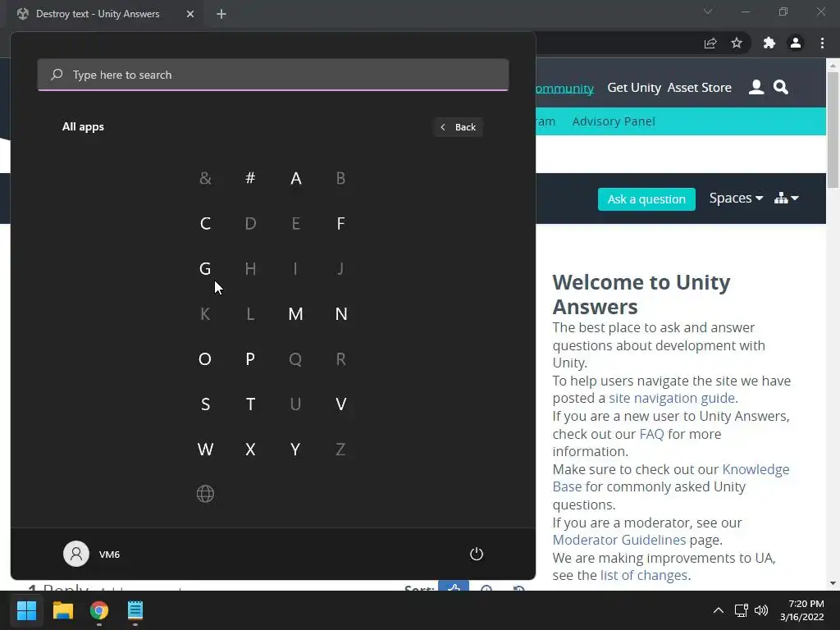Jump to apps starting with M

tap(295, 314)
